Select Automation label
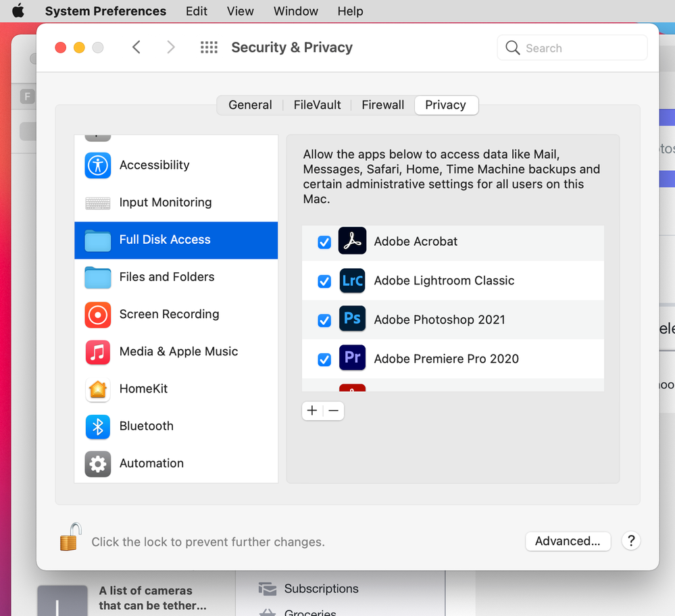 coord(151,463)
